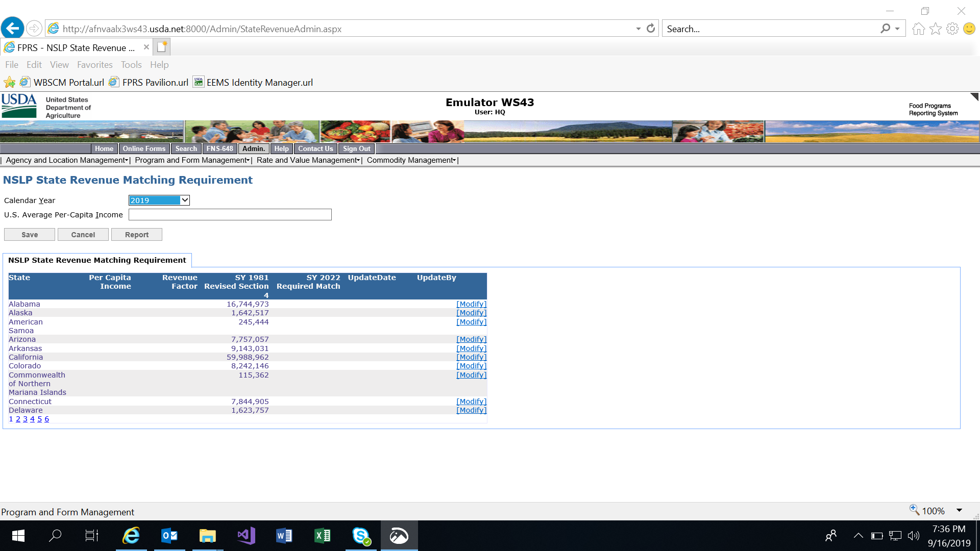Click the page refresh icon
Screen dimensions: 980x551
click(x=651, y=29)
